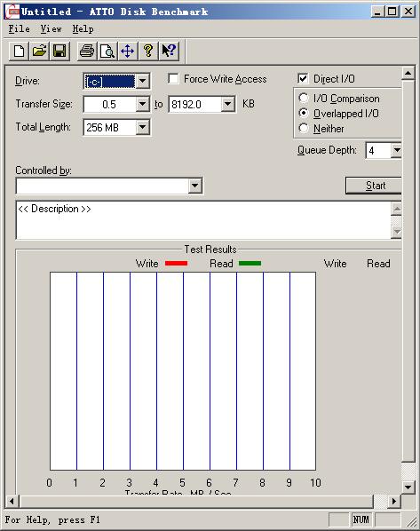Click the four-arrow move icon in toolbar
This screenshot has width=420, height=531.
(x=127, y=52)
